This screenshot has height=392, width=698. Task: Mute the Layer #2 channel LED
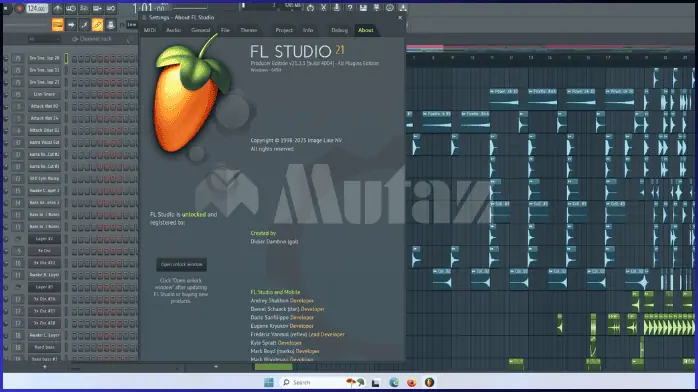pos(6,239)
